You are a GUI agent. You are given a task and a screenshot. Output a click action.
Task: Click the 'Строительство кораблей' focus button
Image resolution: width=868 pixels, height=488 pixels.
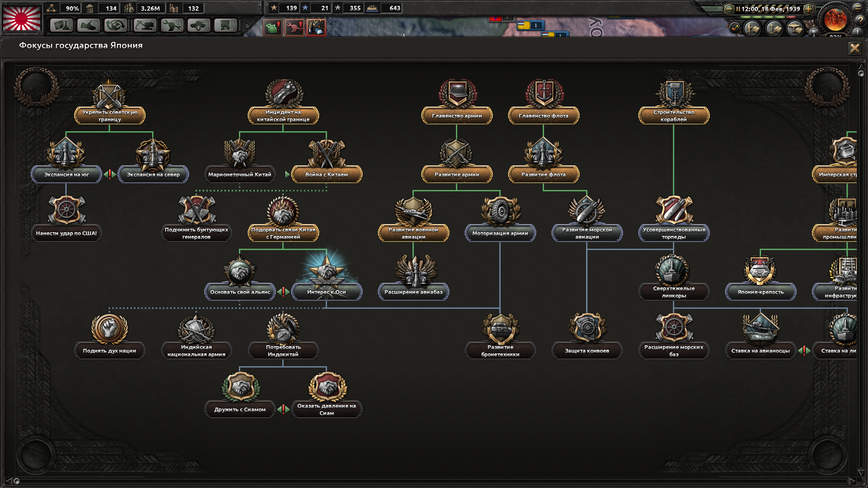[674, 116]
